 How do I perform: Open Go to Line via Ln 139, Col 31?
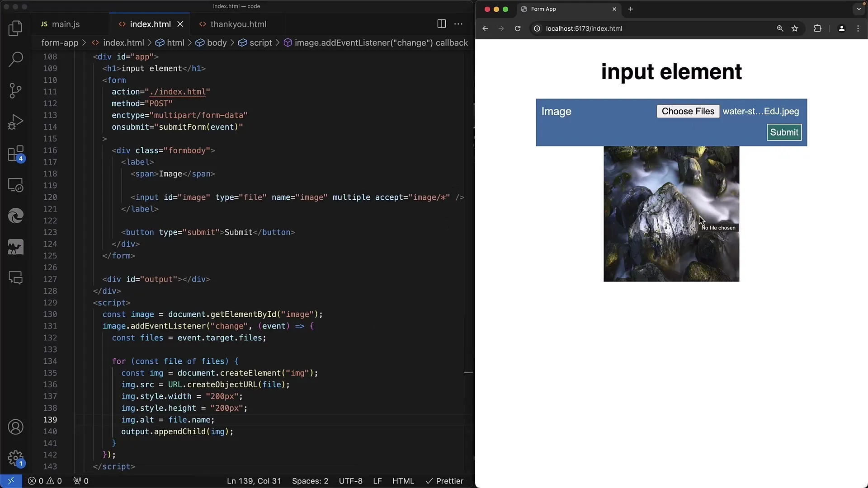pos(254,481)
